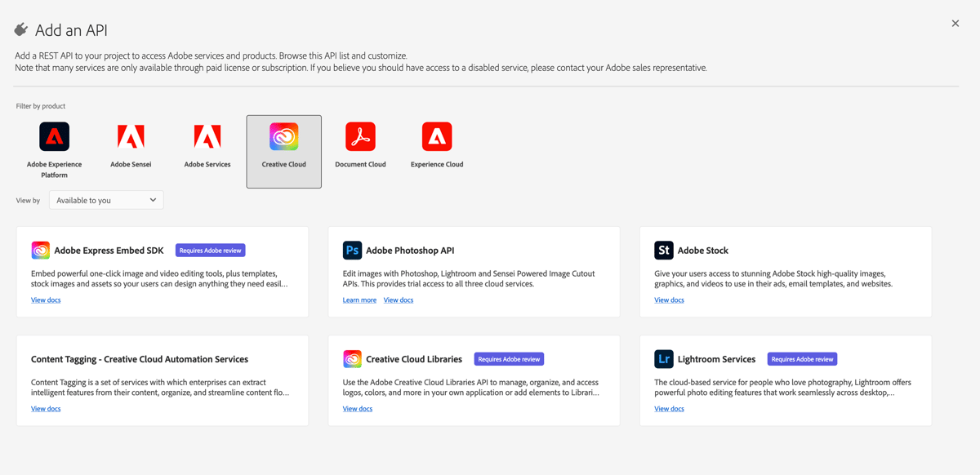Deselect the Creative Cloud product filter
Viewport: 980px width, 475px height.
pos(283,135)
